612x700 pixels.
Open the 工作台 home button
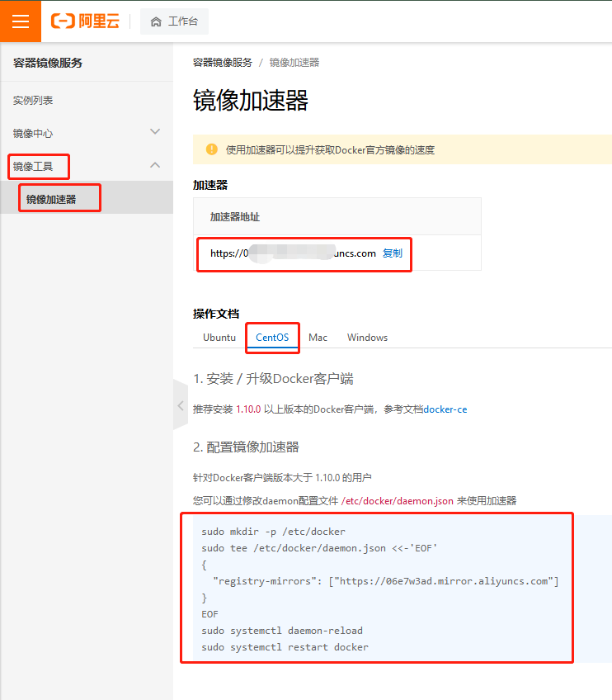174,21
